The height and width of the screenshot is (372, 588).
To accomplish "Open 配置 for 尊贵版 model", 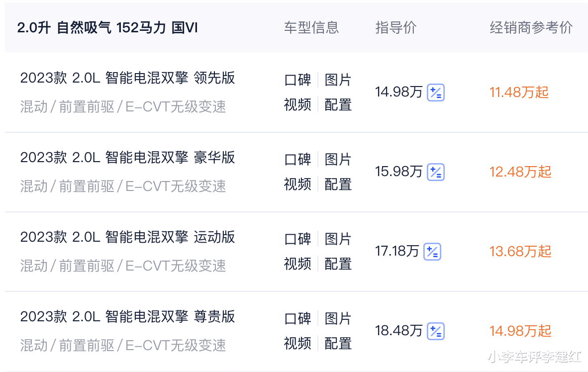I will (338, 344).
